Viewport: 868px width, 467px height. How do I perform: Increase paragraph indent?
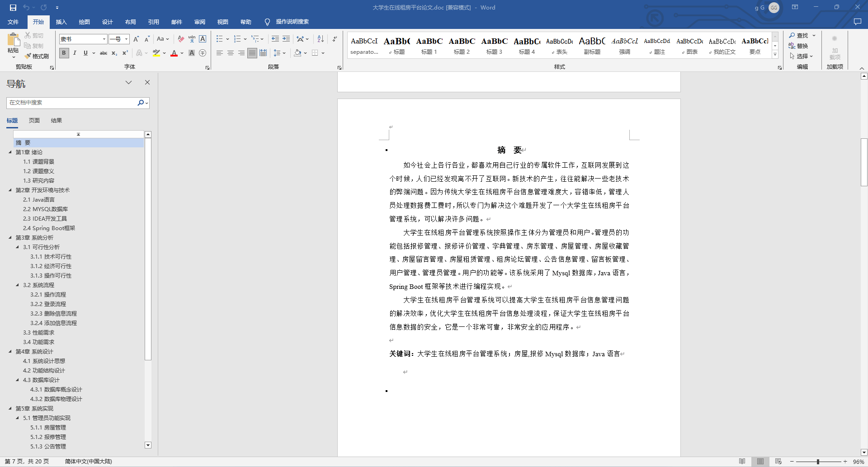click(286, 39)
